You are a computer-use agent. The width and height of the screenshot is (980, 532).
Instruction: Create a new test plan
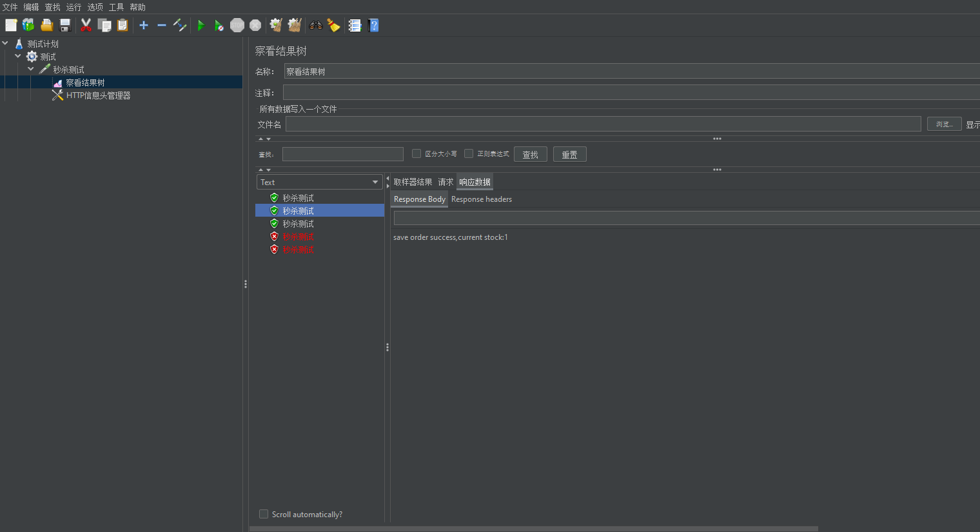[x=11, y=25]
